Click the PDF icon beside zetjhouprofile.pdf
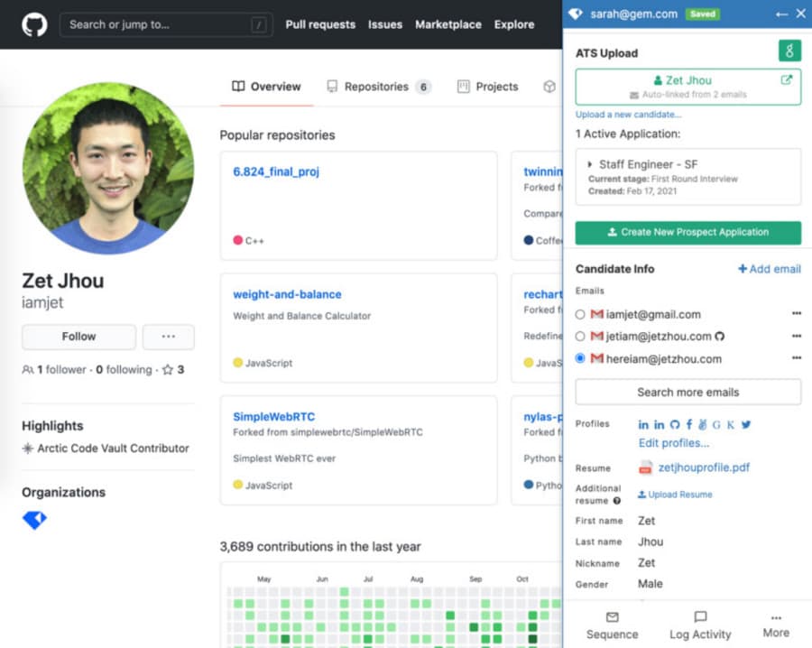The height and width of the screenshot is (648, 812). click(x=646, y=467)
